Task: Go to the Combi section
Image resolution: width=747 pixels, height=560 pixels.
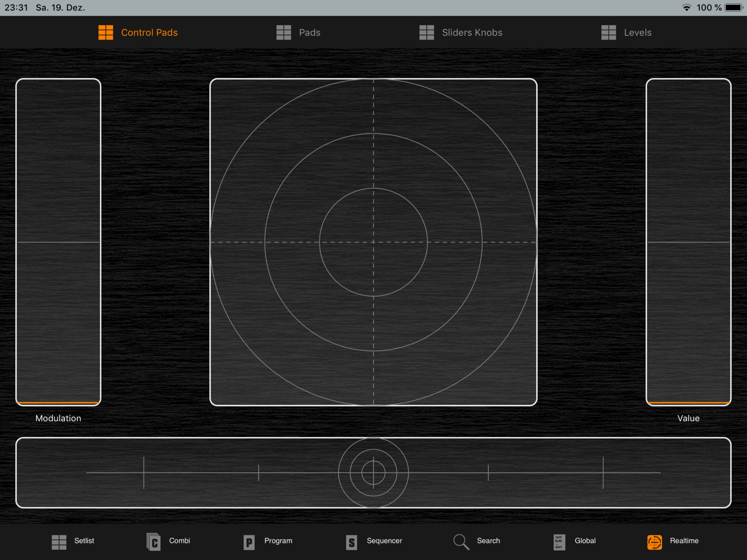Action: (x=180, y=541)
